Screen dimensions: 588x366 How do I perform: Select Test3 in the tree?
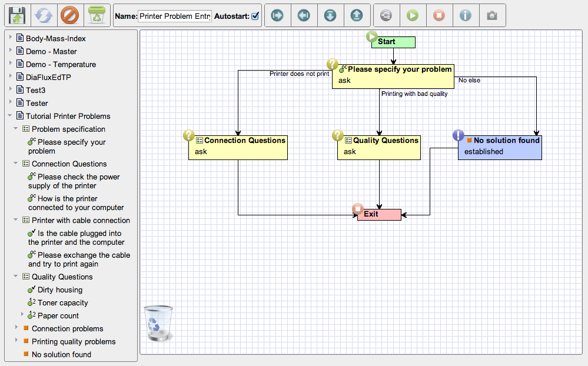tap(36, 91)
